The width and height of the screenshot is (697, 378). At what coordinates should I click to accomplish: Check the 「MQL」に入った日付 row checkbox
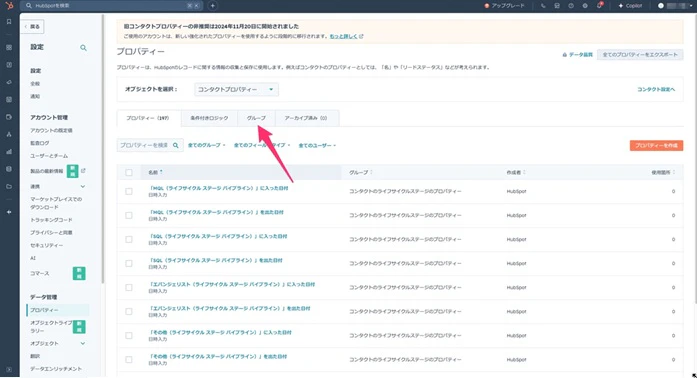click(x=129, y=191)
